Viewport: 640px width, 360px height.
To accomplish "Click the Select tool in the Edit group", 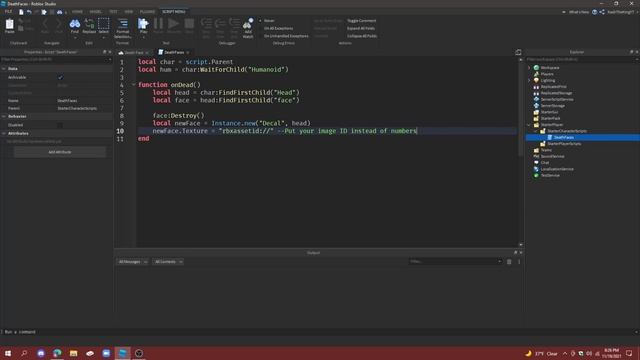I will [x=104, y=26].
